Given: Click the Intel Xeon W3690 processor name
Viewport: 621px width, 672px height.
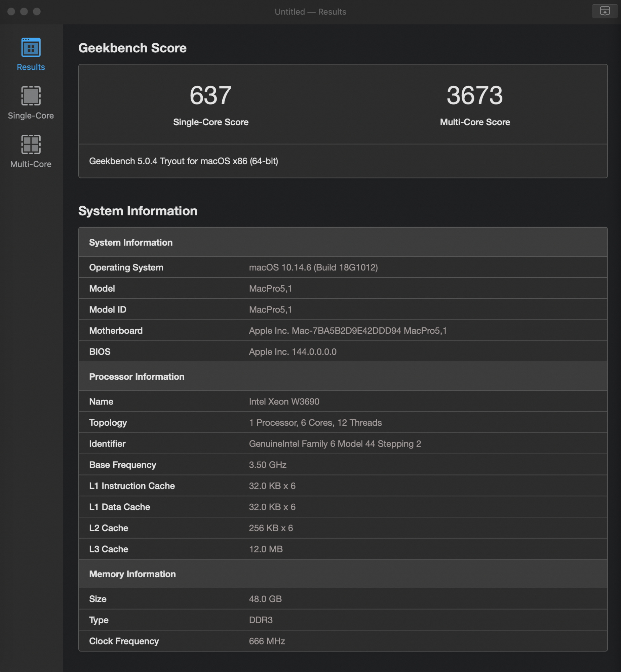Looking at the screenshot, I should tap(284, 402).
